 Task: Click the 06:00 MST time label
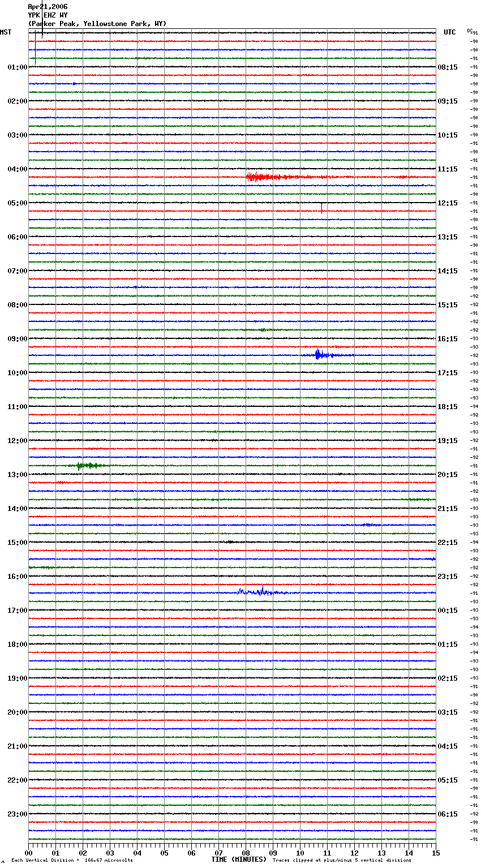(18, 237)
